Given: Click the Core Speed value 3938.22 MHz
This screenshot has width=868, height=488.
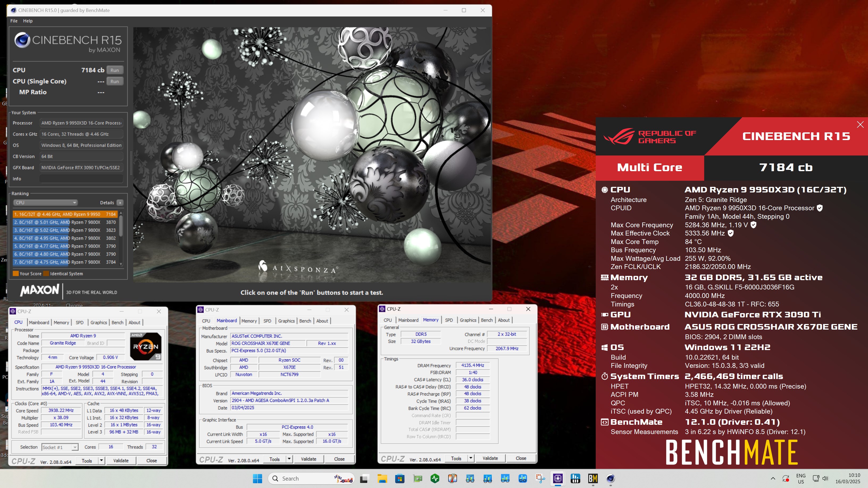Looking at the screenshot, I should point(61,410).
